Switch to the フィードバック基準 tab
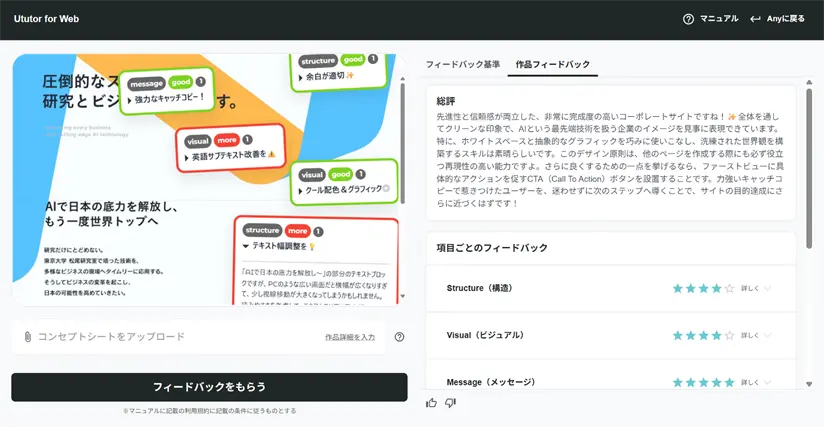Image resolution: width=824 pixels, height=427 pixels. coord(463,64)
